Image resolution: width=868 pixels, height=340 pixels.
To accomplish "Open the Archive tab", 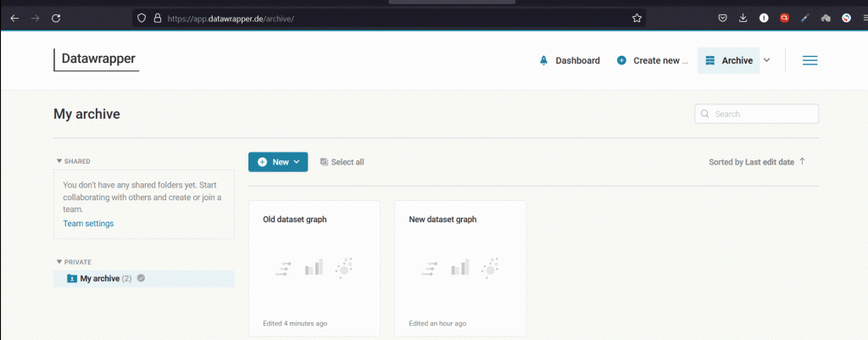I will tap(727, 61).
